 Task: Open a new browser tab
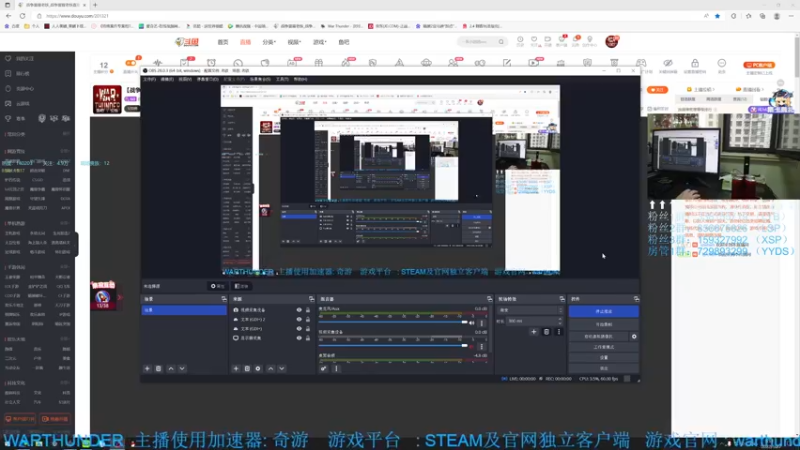[95, 5]
